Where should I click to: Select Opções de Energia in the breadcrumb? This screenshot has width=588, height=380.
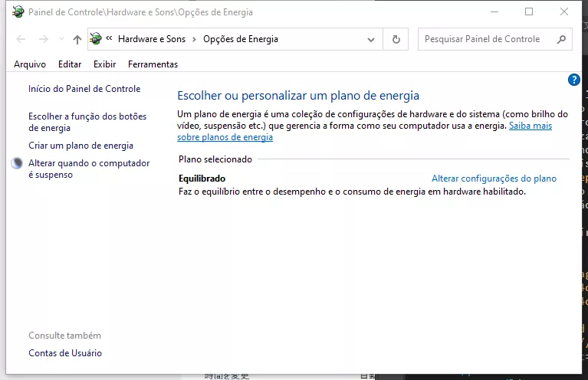pyautogui.click(x=241, y=39)
